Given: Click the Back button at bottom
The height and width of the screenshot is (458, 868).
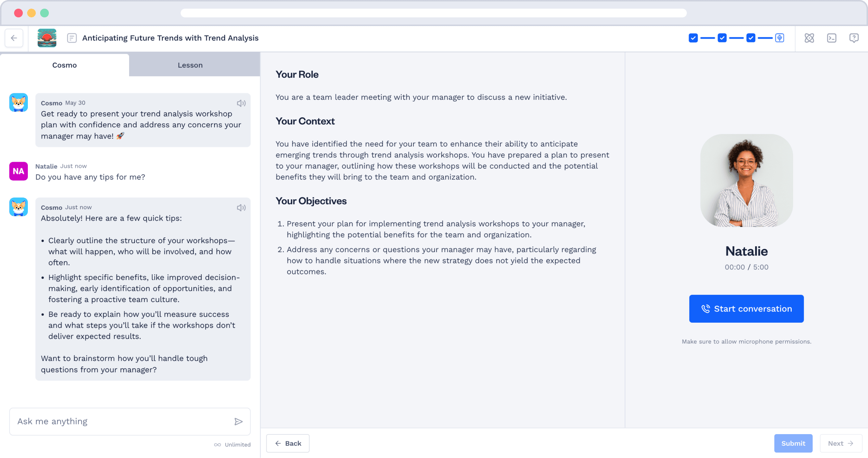Looking at the screenshot, I should coord(288,443).
